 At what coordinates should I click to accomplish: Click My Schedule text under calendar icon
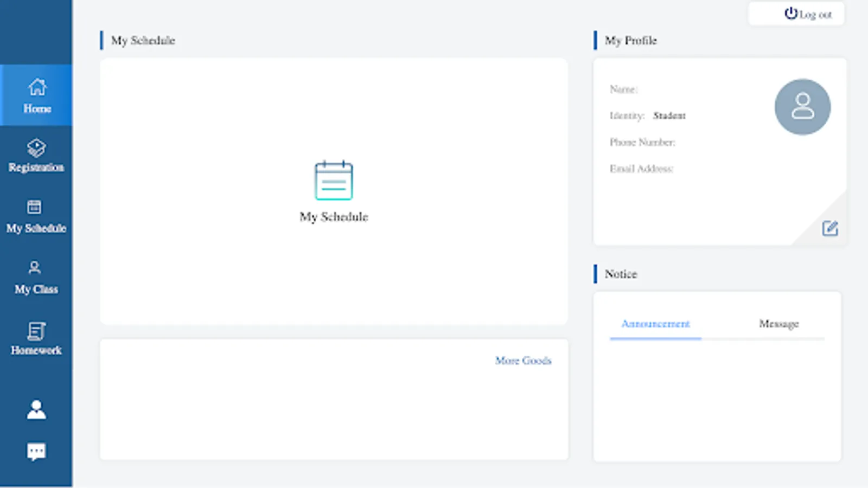[334, 217]
